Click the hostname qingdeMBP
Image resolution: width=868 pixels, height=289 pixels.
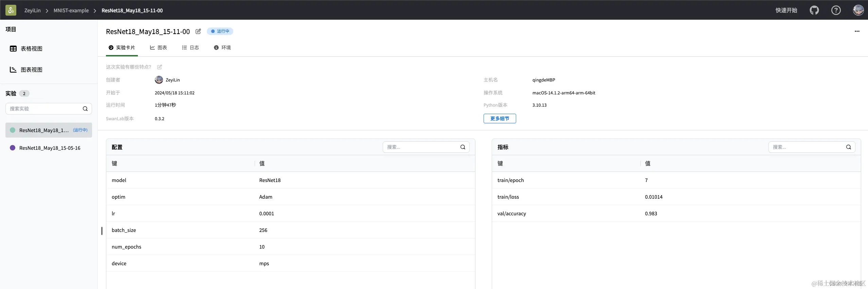(544, 80)
